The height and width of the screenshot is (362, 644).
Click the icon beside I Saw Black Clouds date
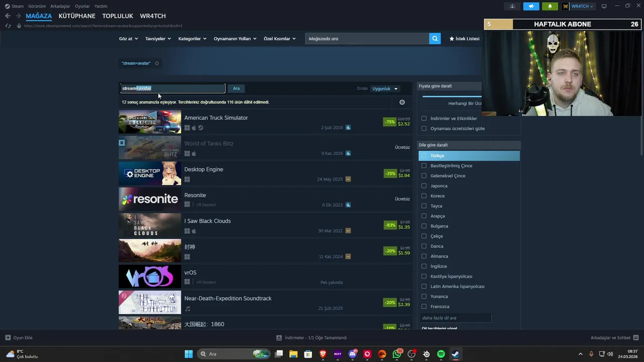point(348,231)
